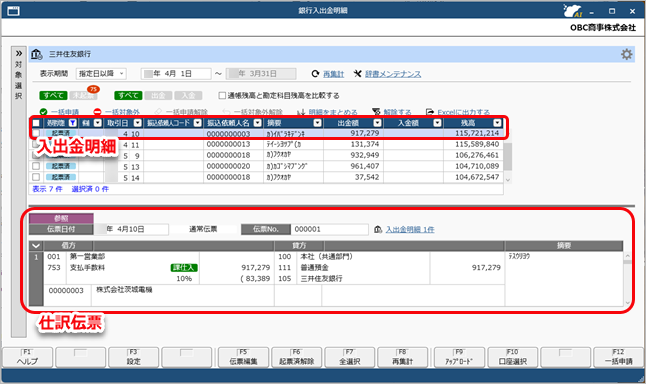Click the start date field 4月 1日
This screenshot has width=646, height=384.
click(176, 74)
